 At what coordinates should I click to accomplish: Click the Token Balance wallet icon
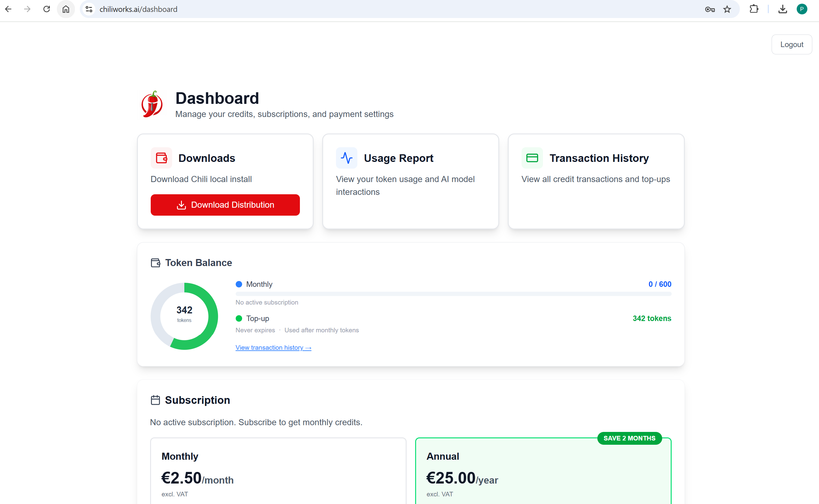pyautogui.click(x=156, y=263)
